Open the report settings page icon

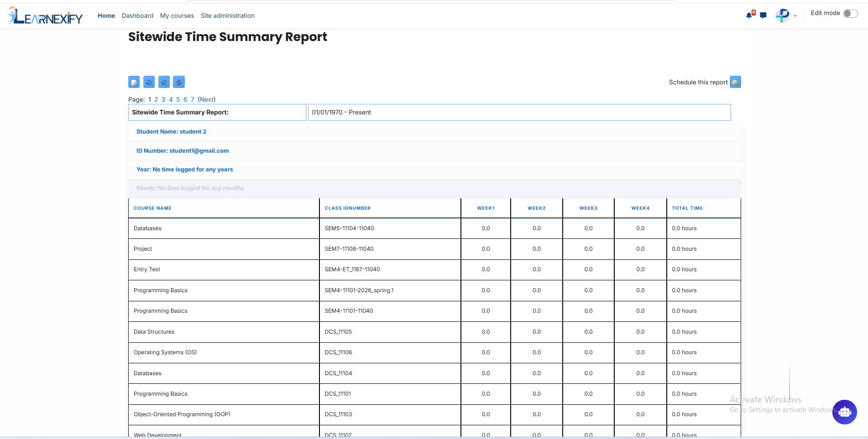click(x=134, y=82)
